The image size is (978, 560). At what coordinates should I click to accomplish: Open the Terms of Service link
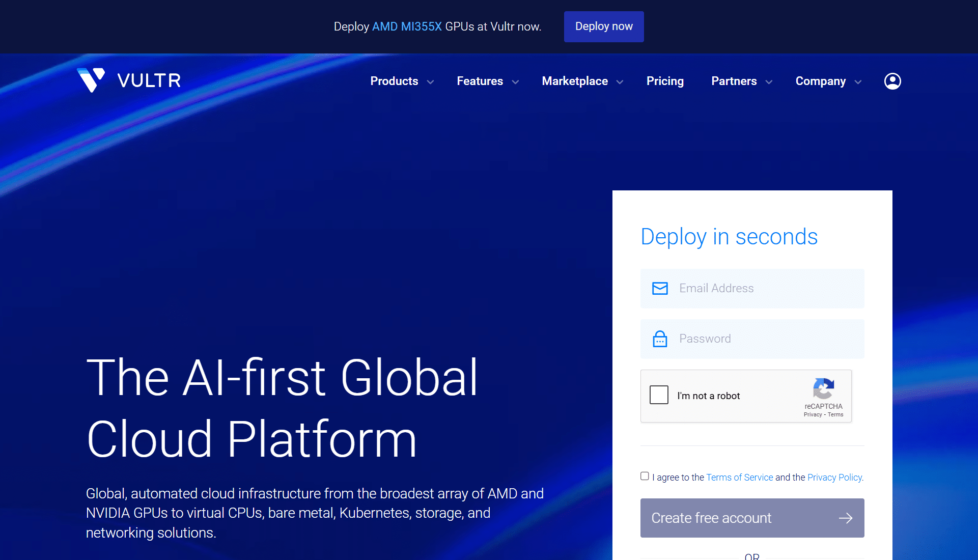(x=739, y=478)
